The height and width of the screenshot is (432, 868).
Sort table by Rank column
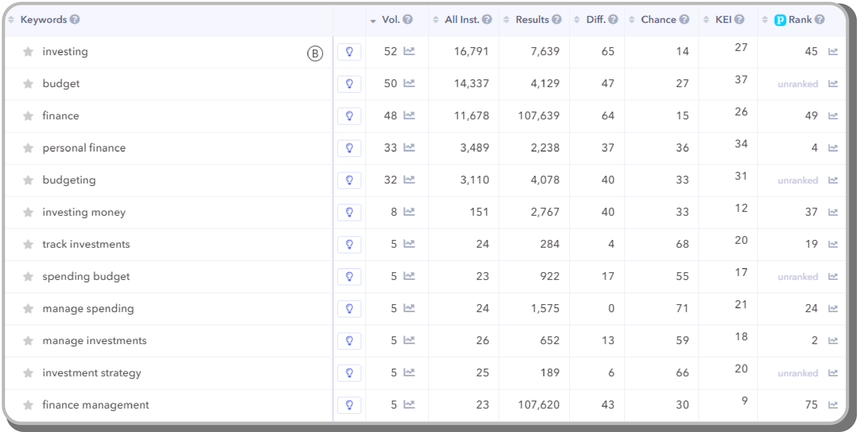click(x=765, y=20)
